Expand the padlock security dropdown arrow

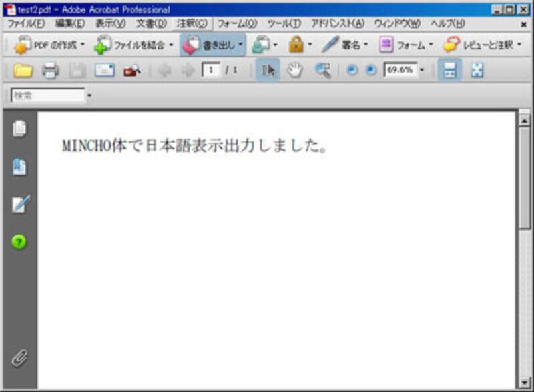pyautogui.click(x=310, y=45)
